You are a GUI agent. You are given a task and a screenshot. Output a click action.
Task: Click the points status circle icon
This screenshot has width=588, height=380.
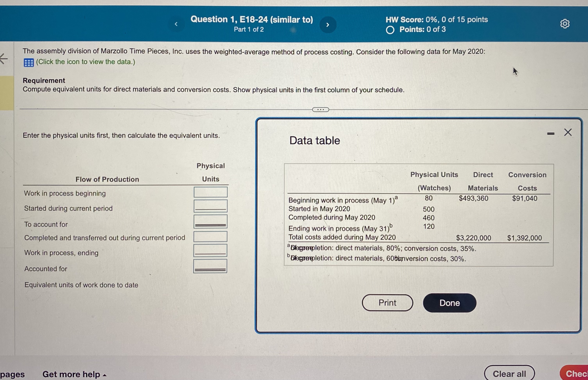(390, 30)
